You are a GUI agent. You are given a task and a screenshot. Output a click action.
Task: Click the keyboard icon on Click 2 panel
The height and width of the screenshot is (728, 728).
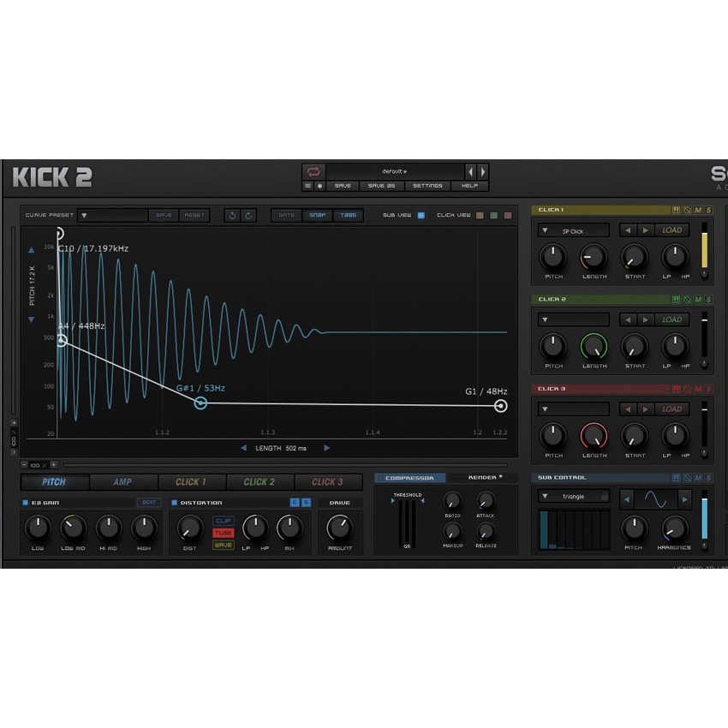pyautogui.click(x=677, y=300)
